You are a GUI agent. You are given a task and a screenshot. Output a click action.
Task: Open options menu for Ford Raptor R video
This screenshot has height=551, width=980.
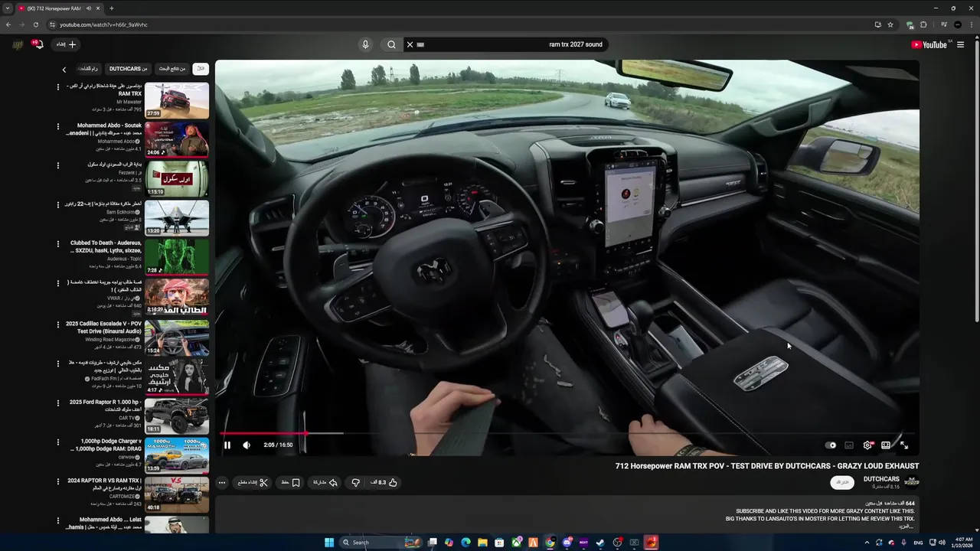pos(57,402)
